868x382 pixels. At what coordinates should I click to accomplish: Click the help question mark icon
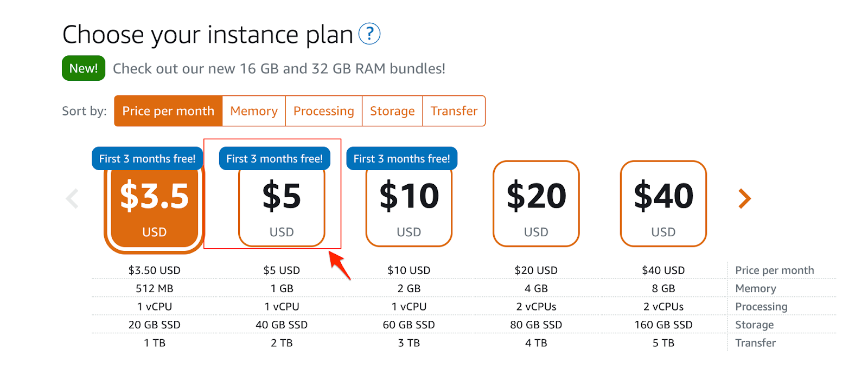[369, 34]
